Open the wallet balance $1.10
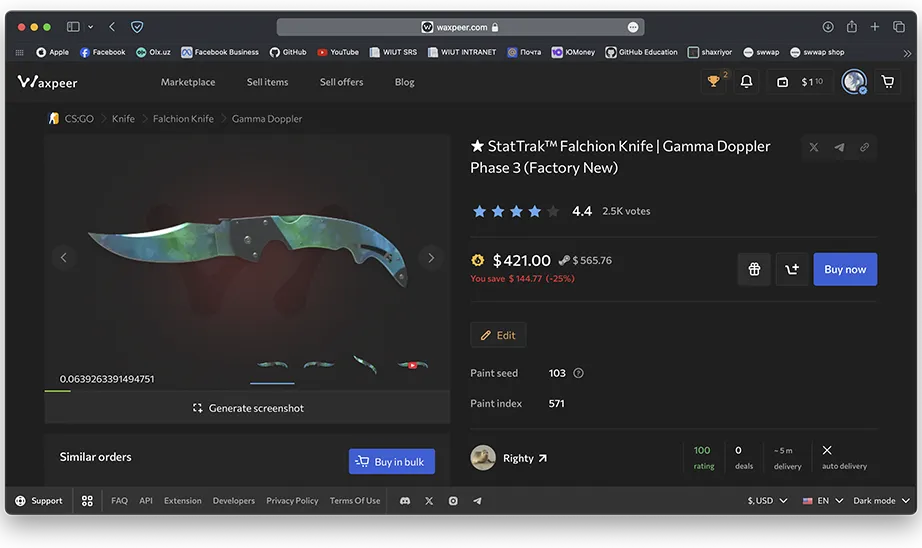922x548 pixels. (x=800, y=82)
